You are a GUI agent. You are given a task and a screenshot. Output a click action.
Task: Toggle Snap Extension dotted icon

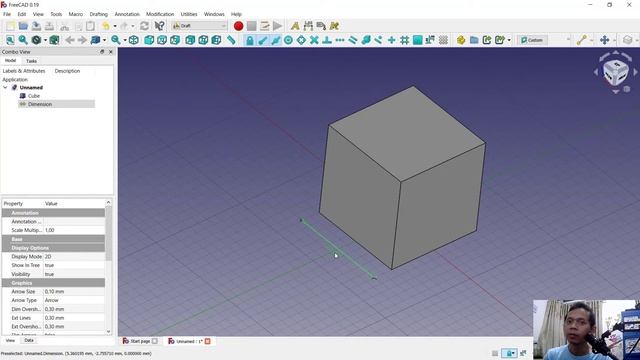(340, 40)
